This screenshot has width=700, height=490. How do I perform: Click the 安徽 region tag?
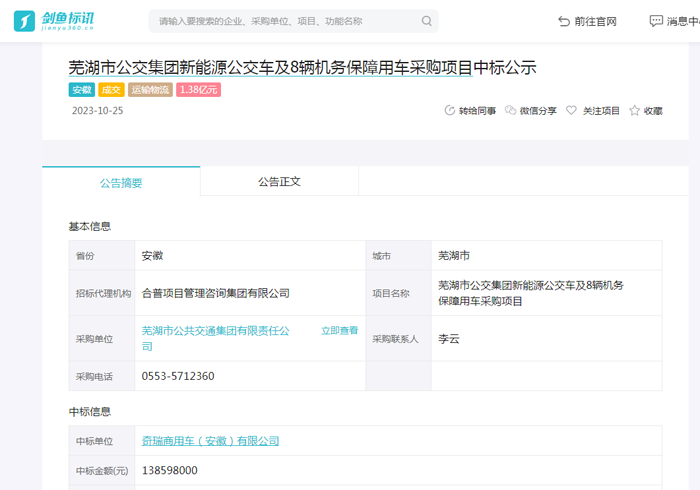tap(82, 90)
